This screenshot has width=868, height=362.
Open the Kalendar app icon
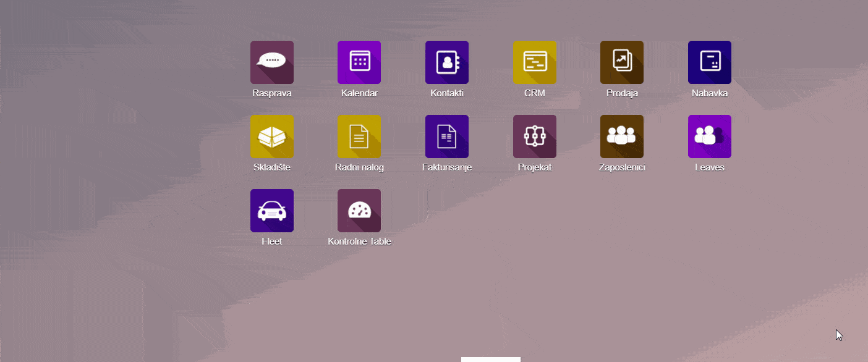click(359, 62)
